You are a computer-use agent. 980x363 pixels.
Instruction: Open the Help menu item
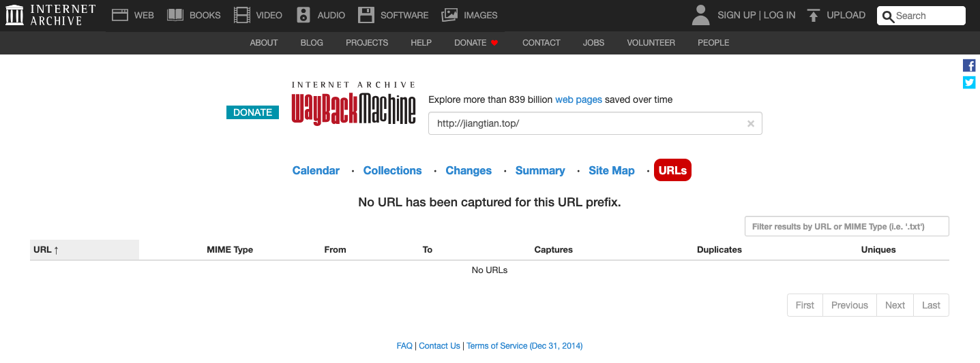pos(421,43)
